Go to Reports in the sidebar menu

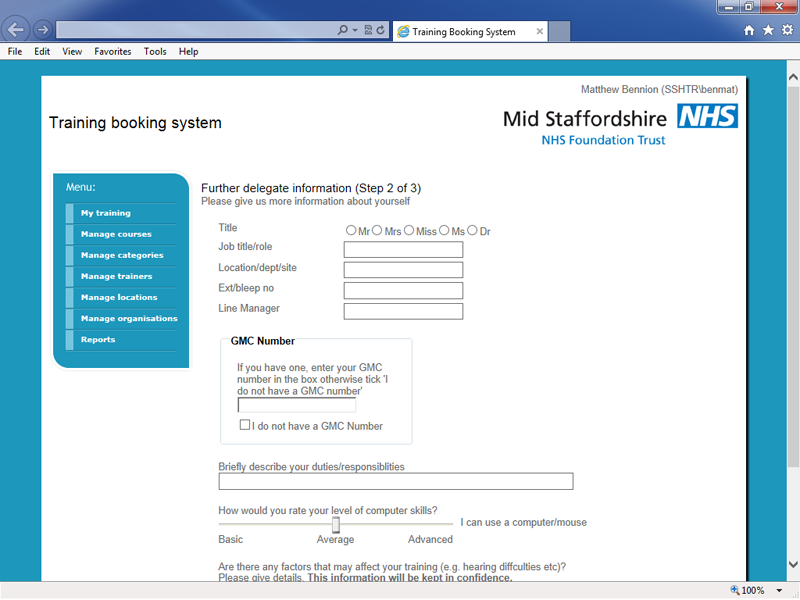pyautogui.click(x=98, y=339)
